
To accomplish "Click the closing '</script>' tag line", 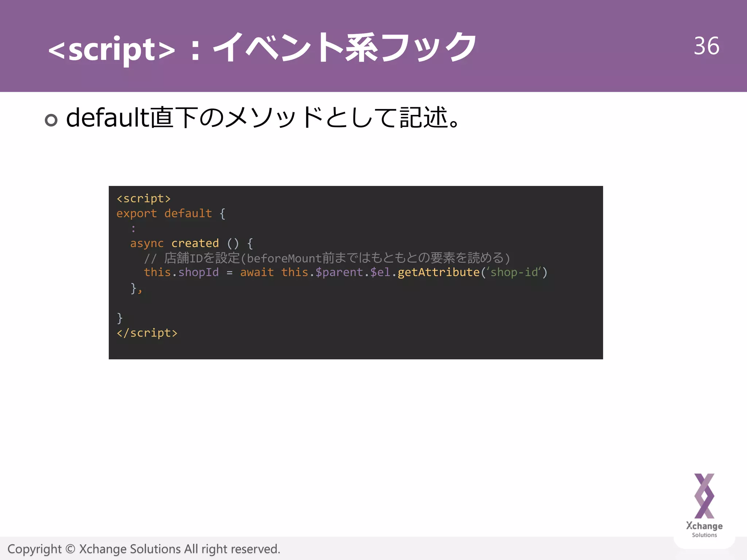I will click(x=147, y=333).
